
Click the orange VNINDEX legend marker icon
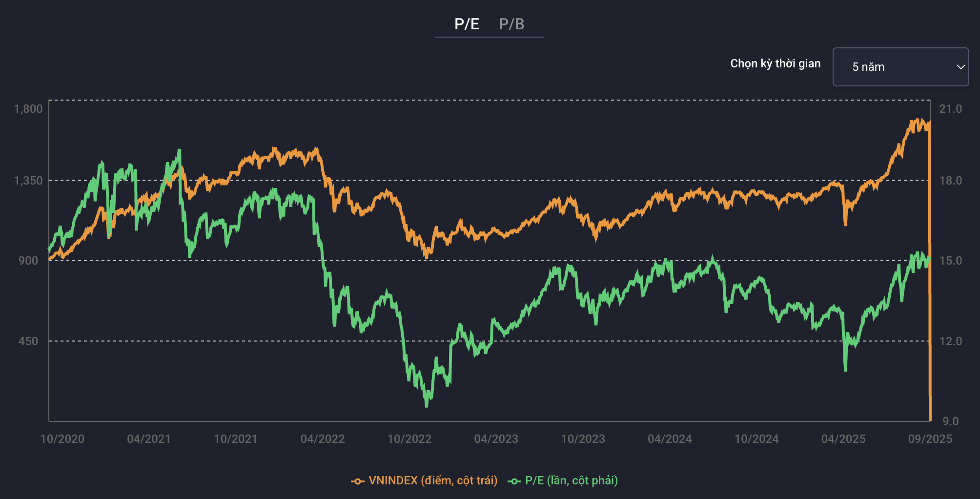tap(357, 481)
